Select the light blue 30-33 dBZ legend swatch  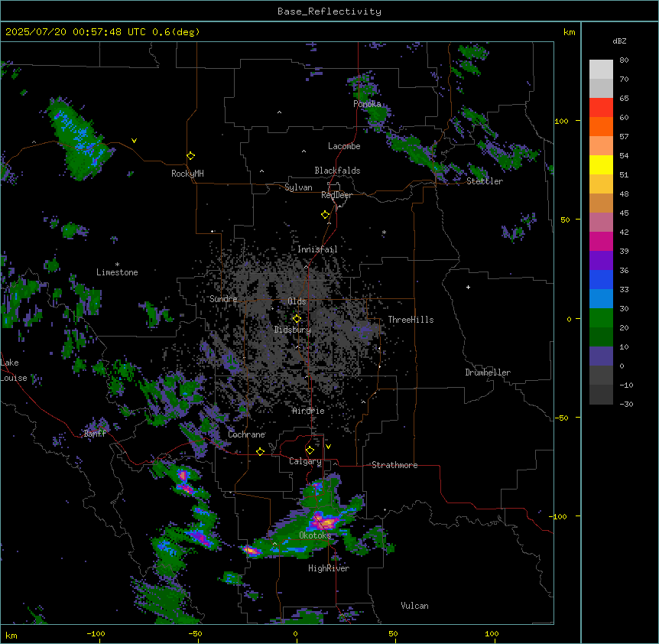[601, 298]
